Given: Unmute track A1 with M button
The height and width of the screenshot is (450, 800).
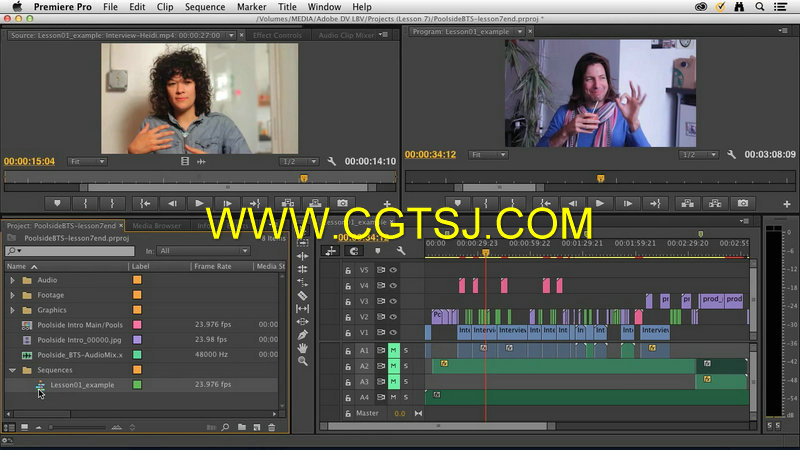Looking at the screenshot, I should (393, 351).
